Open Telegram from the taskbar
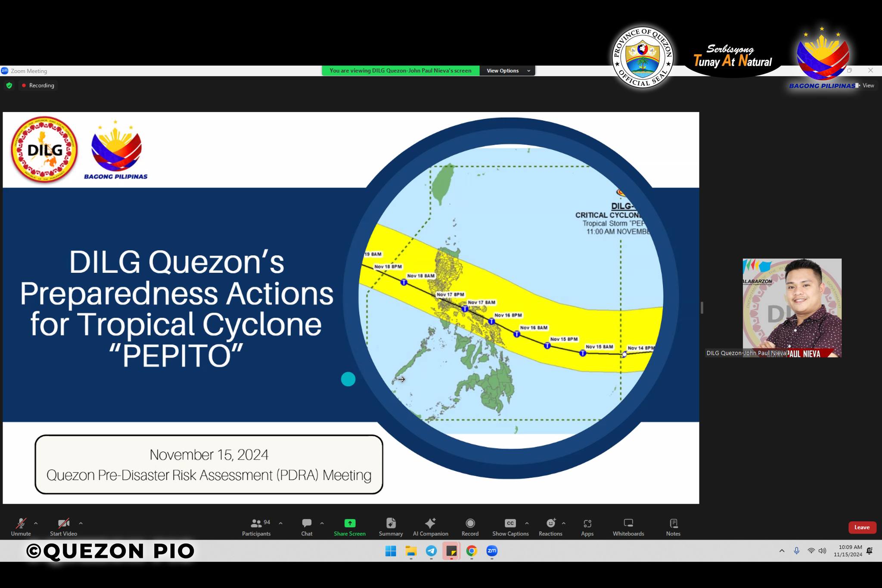 click(x=431, y=551)
